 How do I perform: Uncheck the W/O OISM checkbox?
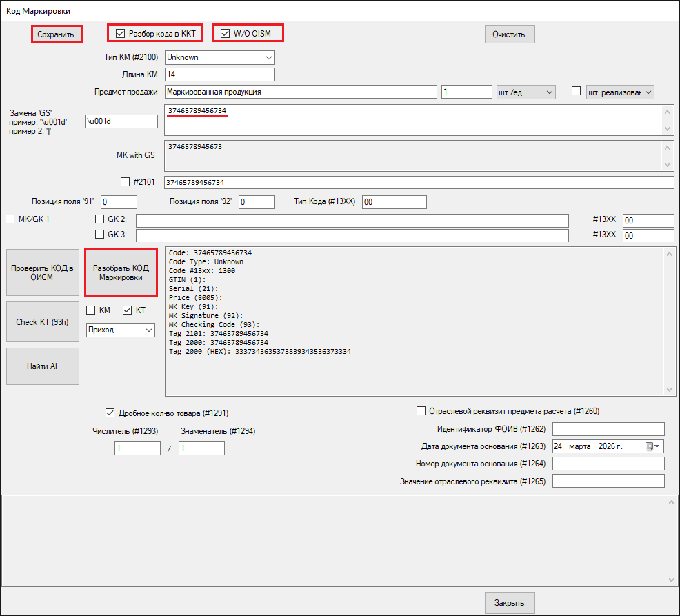226,33
